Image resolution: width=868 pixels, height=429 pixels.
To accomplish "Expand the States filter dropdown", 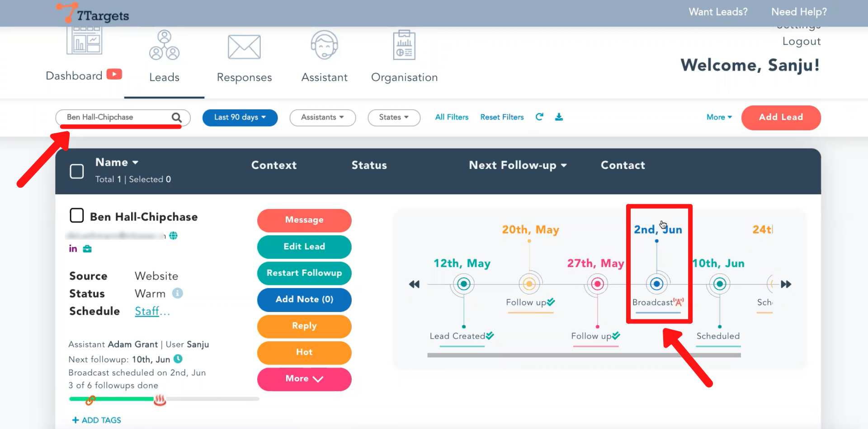I will (393, 117).
